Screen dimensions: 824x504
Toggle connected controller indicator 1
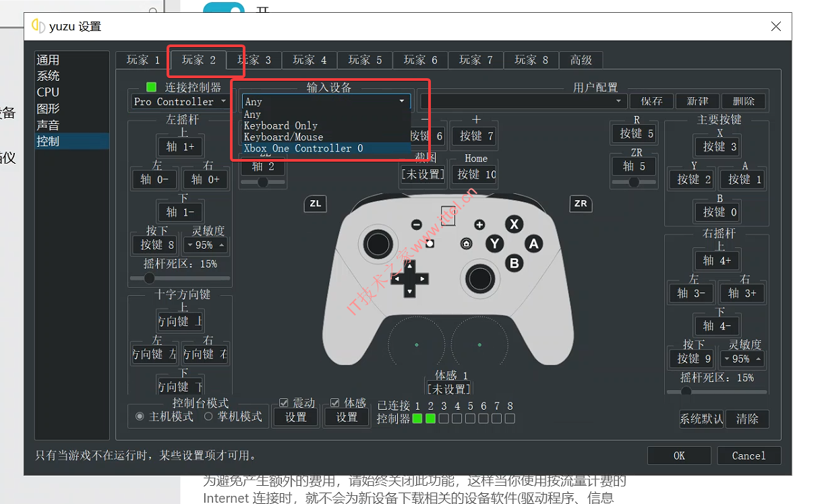417,418
